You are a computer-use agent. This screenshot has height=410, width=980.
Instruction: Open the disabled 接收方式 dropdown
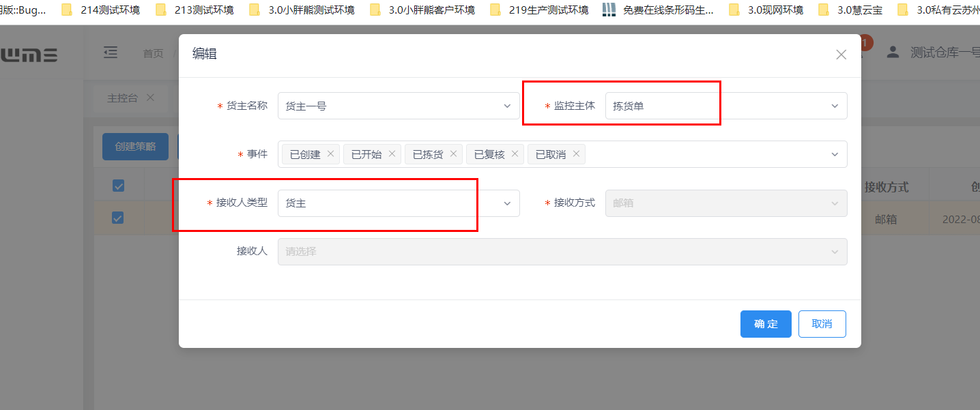pos(726,203)
